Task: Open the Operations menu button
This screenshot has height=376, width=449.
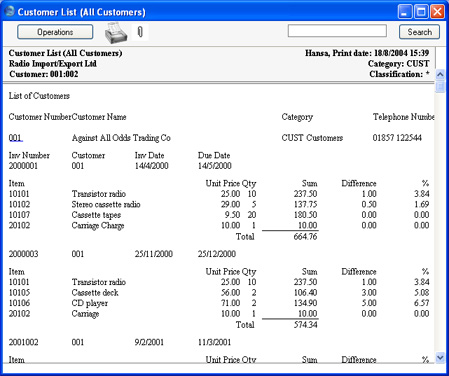Action: pos(55,32)
